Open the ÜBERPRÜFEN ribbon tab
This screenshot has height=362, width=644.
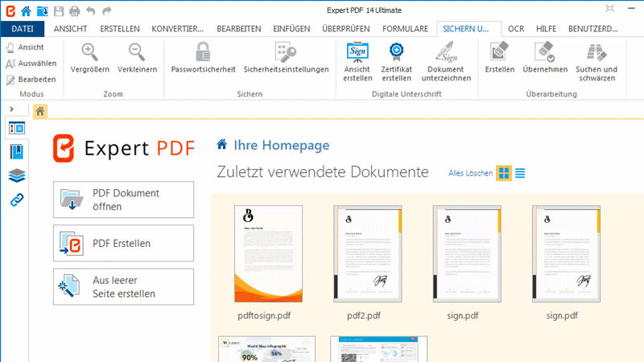point(346,29)
